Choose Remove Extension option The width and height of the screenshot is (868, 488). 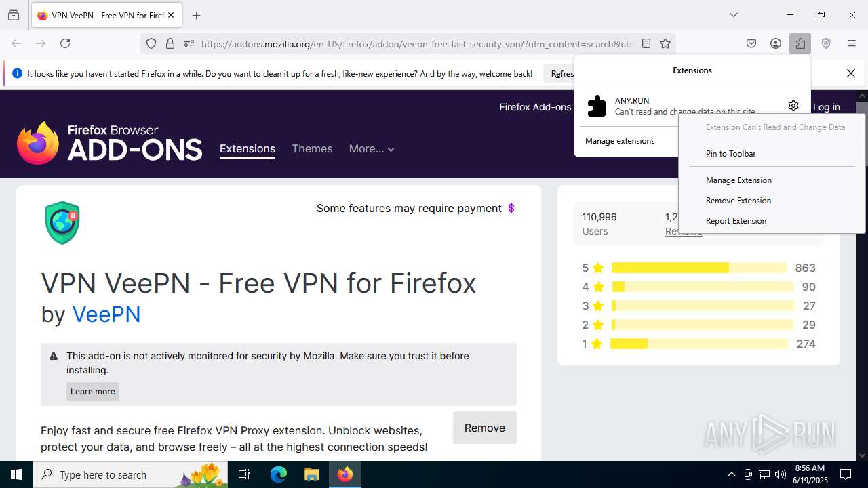tap(738, 201)
